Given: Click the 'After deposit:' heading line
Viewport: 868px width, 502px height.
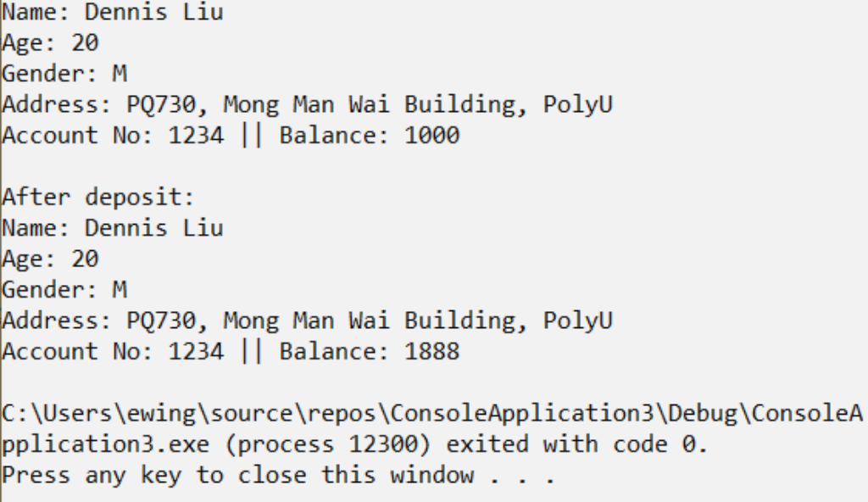Looking at the screenshot, I should 98,198.
